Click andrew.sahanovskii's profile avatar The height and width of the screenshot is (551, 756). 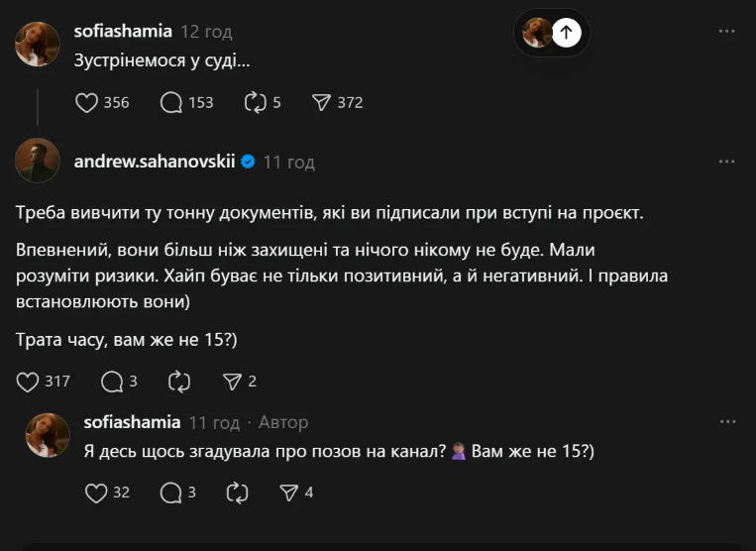38,161
